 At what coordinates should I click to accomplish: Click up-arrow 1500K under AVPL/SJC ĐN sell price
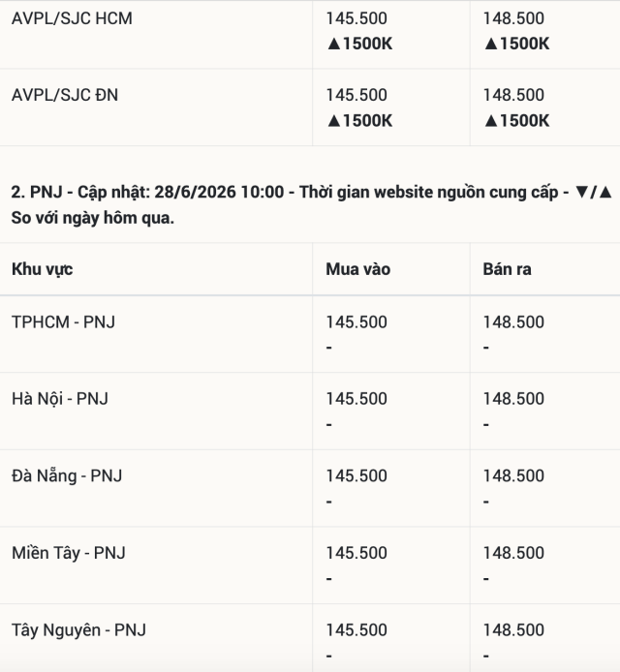click(516, 121)
